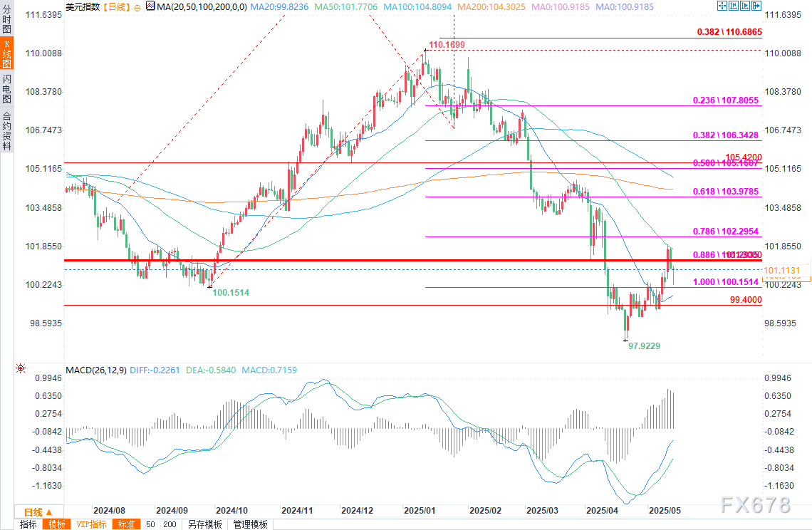Switch to 分时图 sidebar tab
This screenshot has height=530, width=812.
point(6,19)
